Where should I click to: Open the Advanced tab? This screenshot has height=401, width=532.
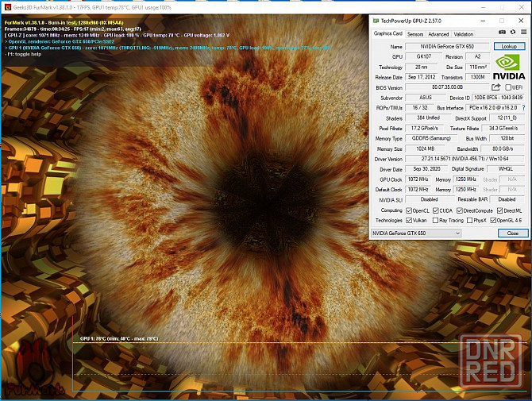[438, 34]
